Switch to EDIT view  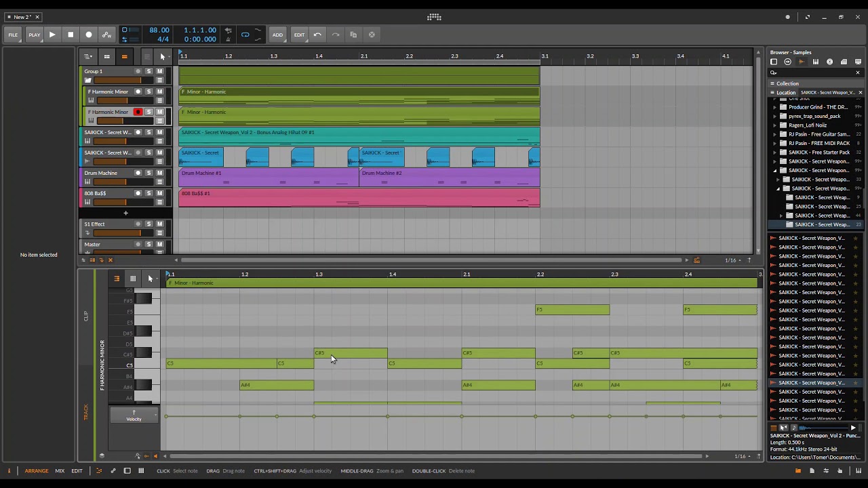pos(77,470)
